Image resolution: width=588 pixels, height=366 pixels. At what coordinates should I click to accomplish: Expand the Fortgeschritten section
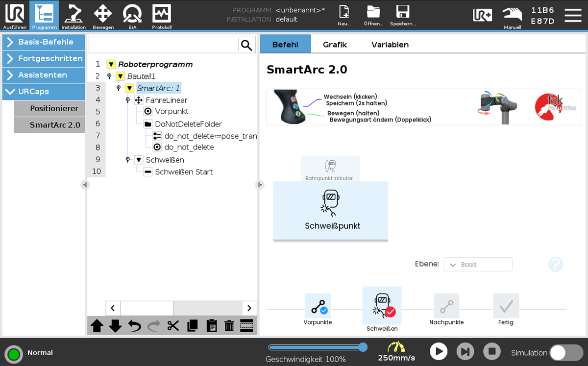tap(44, 59)
